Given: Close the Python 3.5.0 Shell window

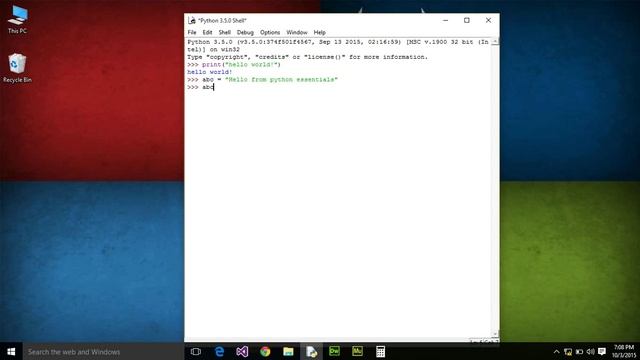Looking at the screenshot, I should [488, 20].
